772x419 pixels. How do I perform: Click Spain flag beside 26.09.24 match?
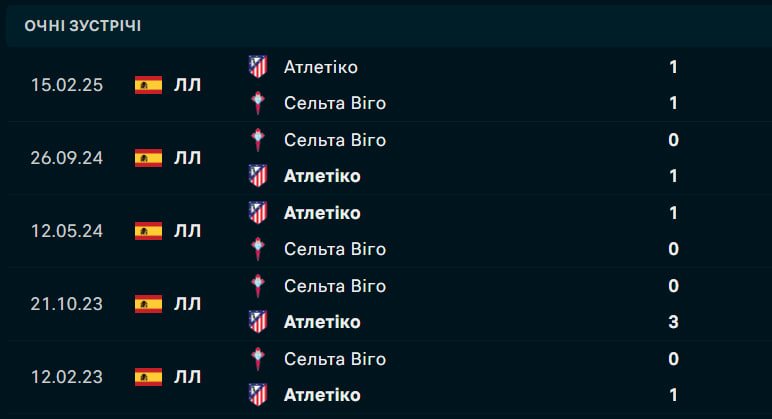pyautogui.click(x=148, y=158)
